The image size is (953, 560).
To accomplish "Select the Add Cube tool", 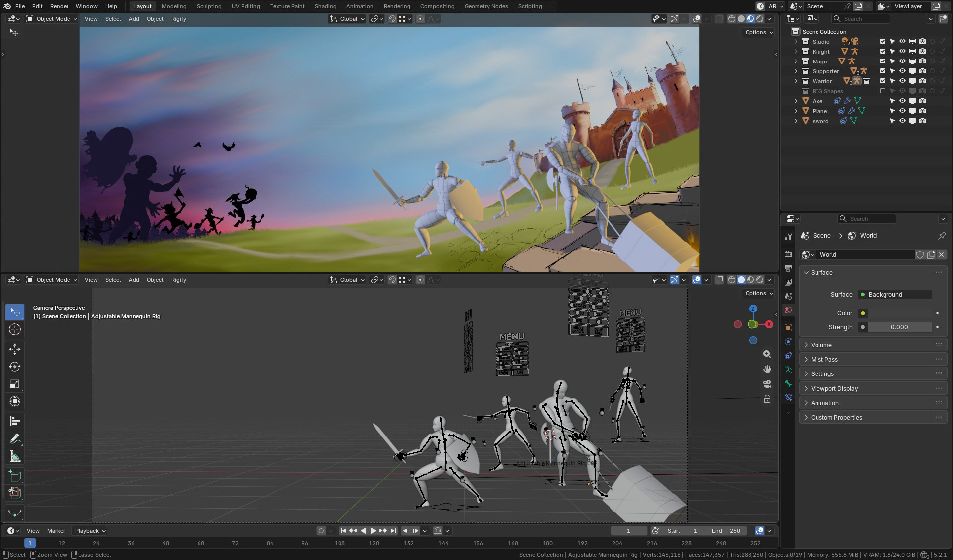I will (x=14, y=476).
